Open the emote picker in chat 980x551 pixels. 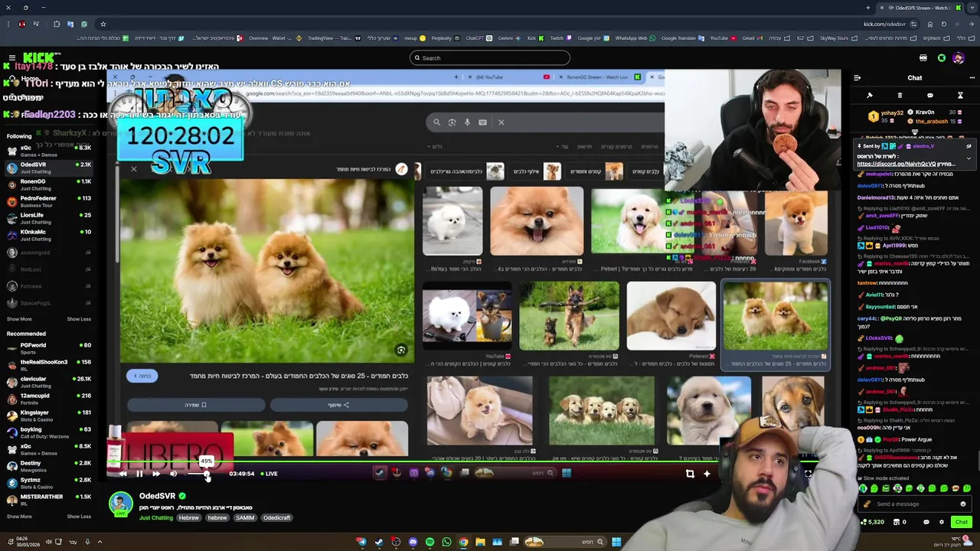[963, 504]
